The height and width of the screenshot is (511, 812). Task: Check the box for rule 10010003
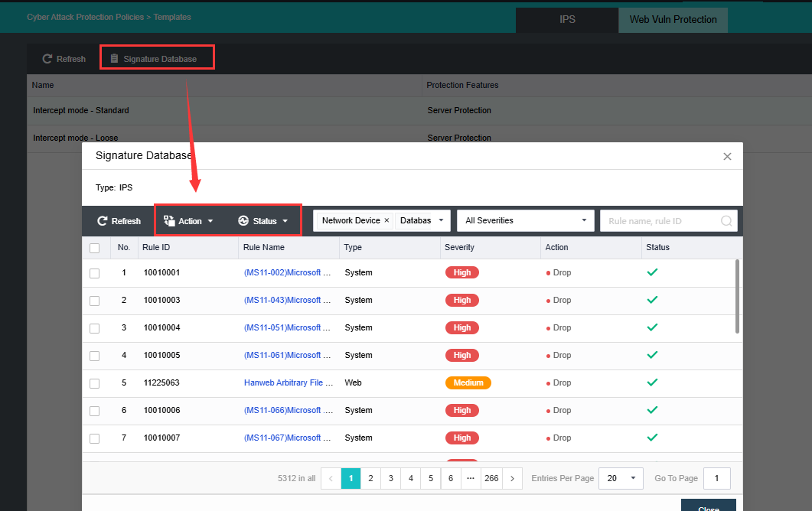coord(94,301)
